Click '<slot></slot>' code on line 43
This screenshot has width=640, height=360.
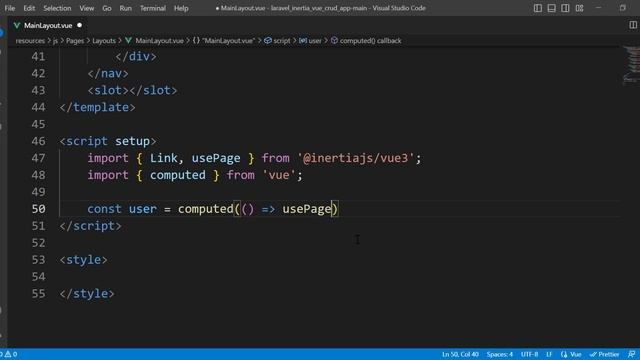click(x=132, y=90)
